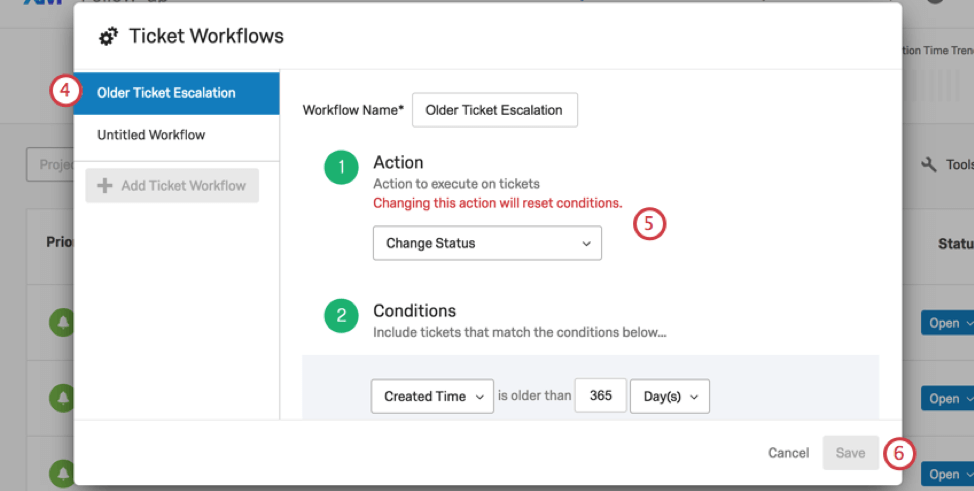Click the wrench Tools icon

coord(928,165)
